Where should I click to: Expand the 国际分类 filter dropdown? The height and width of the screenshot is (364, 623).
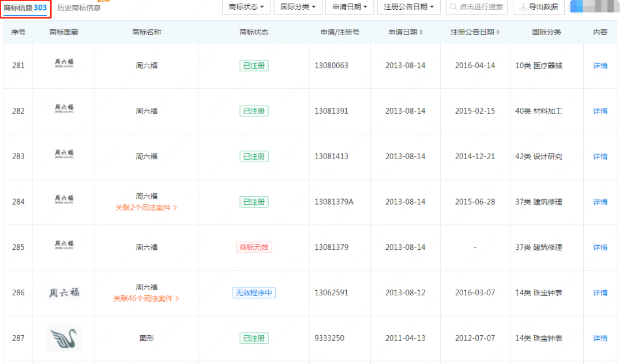coord(298,7)
